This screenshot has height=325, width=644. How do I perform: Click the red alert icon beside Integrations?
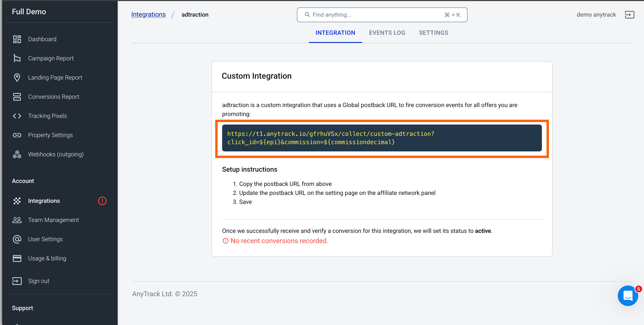click(102, 201)
